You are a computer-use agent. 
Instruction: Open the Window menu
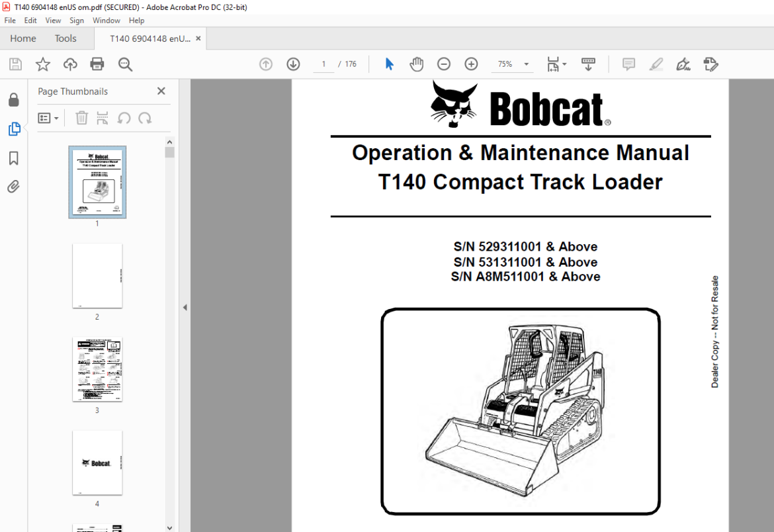tap(106, 21)
